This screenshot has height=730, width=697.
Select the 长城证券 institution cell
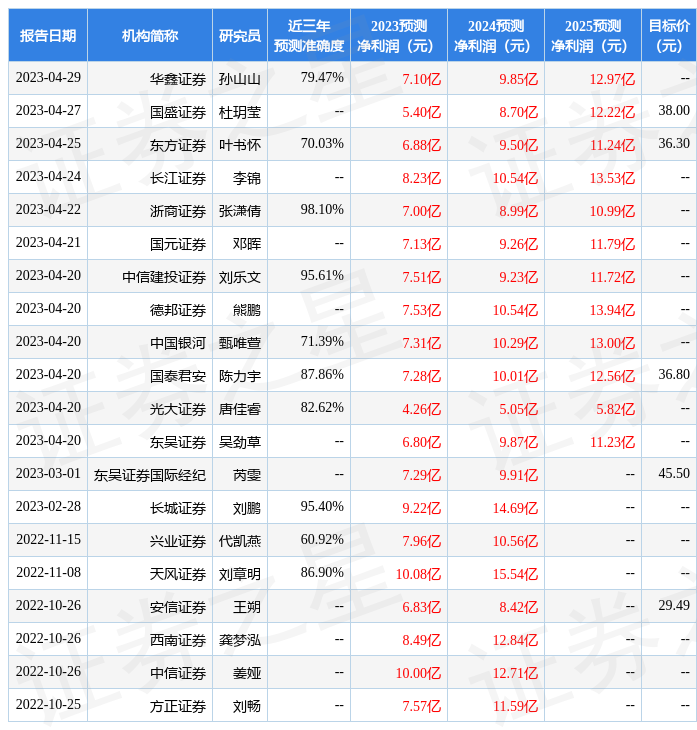point(149,508)
